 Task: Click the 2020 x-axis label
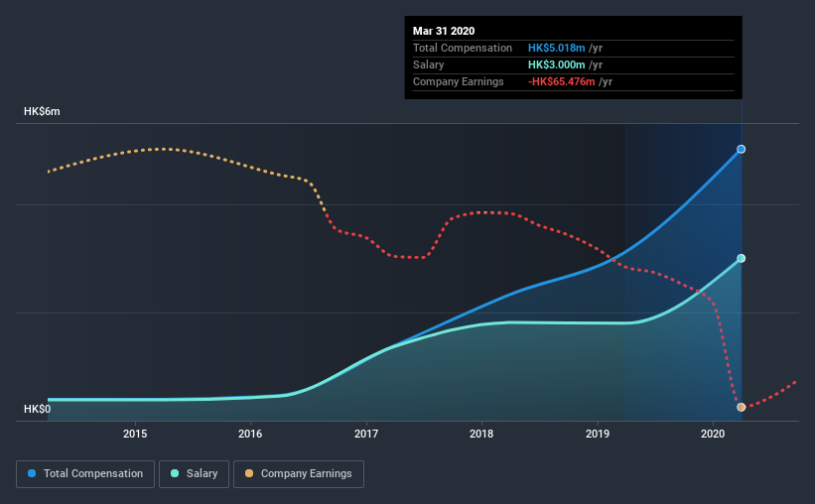pos(713,434)
